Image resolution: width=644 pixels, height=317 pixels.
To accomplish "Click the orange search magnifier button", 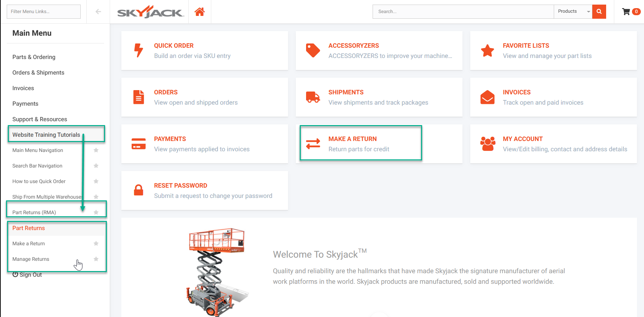I will (x=599, y=12).
